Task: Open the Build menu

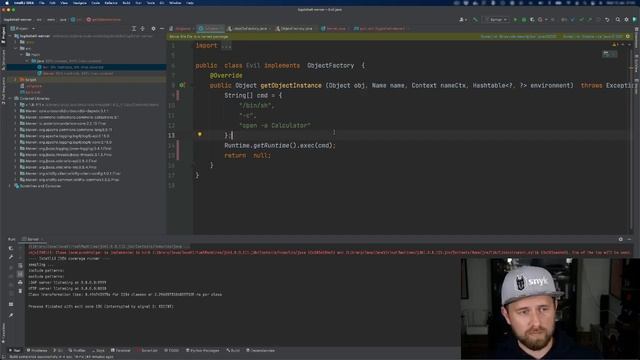Action: coord(126,3)
